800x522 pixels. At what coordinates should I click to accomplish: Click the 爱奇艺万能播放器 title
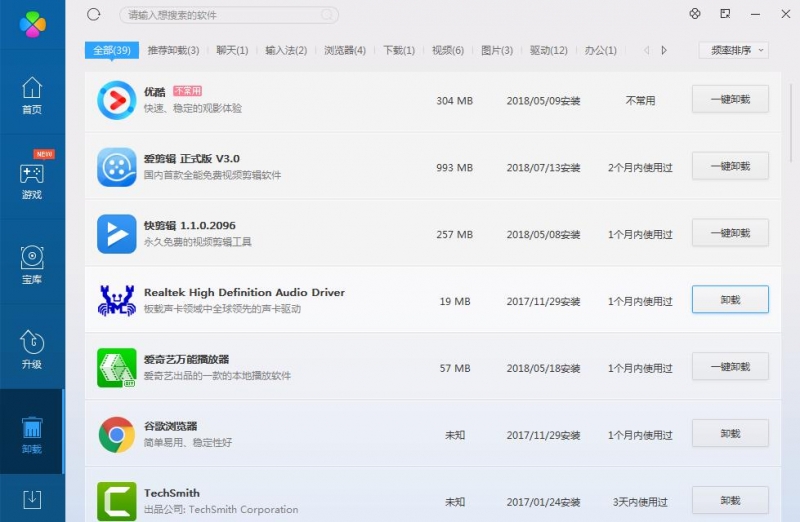tap(186, 359)
